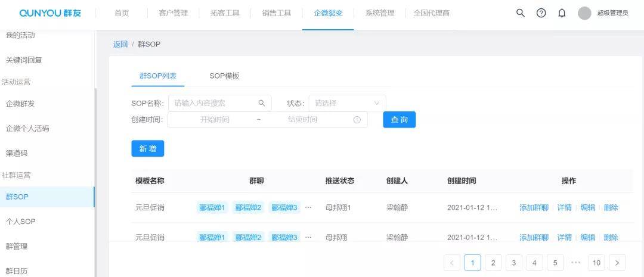Click 母邦翔1 push status cell

338,207
